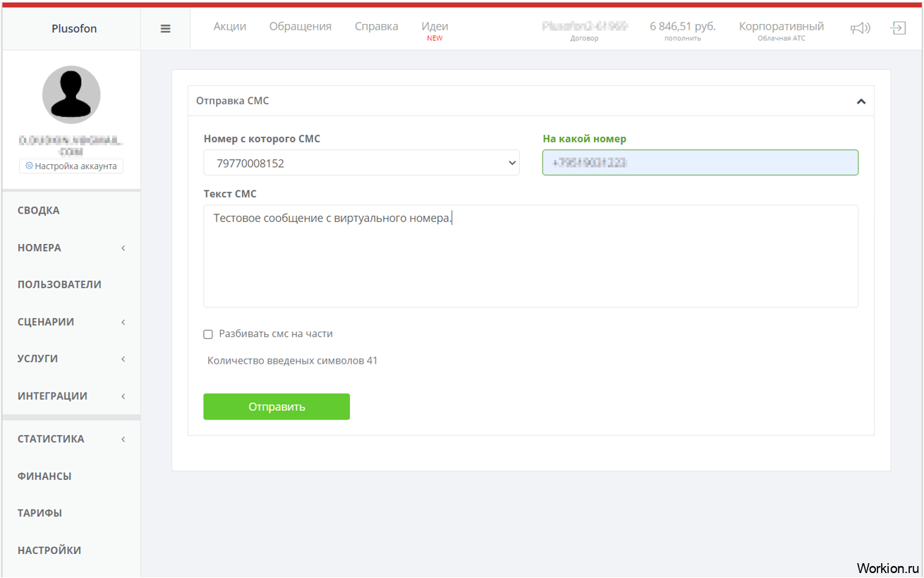Collapse the Отправка СМС panel chevron
This screenshot has width=924, height=578.
click(861, 102)
